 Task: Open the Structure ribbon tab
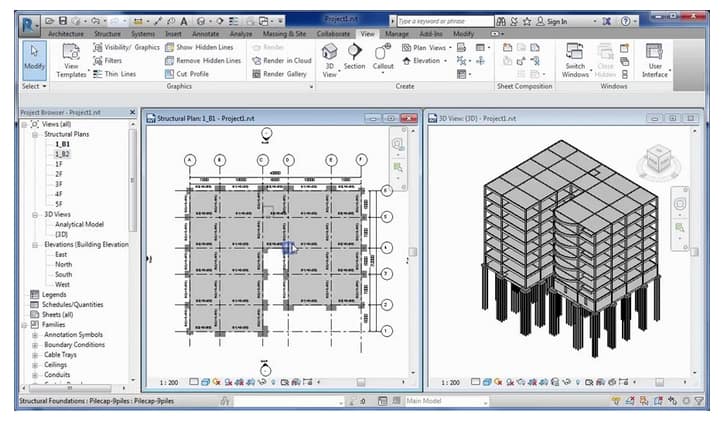pyautogui.click(x=107, y=34)
